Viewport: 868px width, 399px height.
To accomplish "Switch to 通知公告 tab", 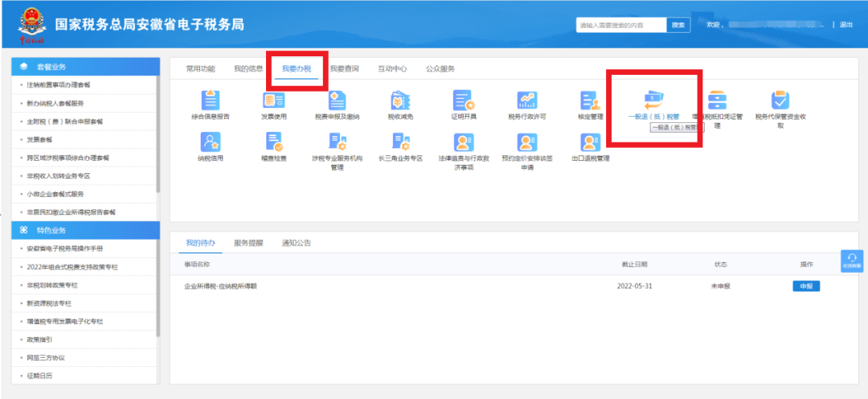I will pos(296,243).
